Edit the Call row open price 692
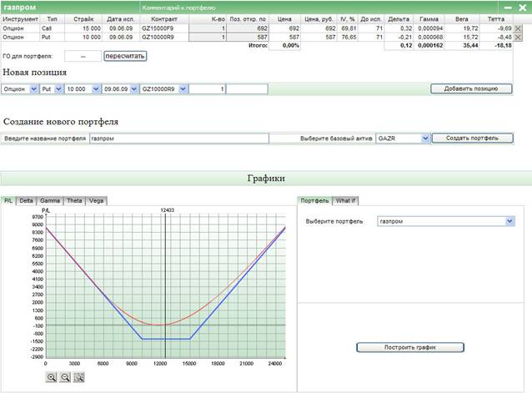Viewport: 532px width, 393px height. pyautogui.click(x=248, y=28)
